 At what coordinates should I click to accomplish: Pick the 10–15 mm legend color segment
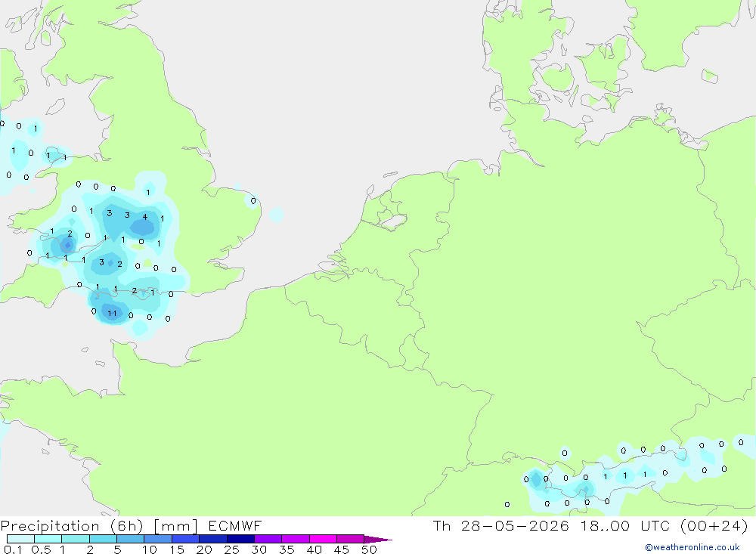coord(158,539)
